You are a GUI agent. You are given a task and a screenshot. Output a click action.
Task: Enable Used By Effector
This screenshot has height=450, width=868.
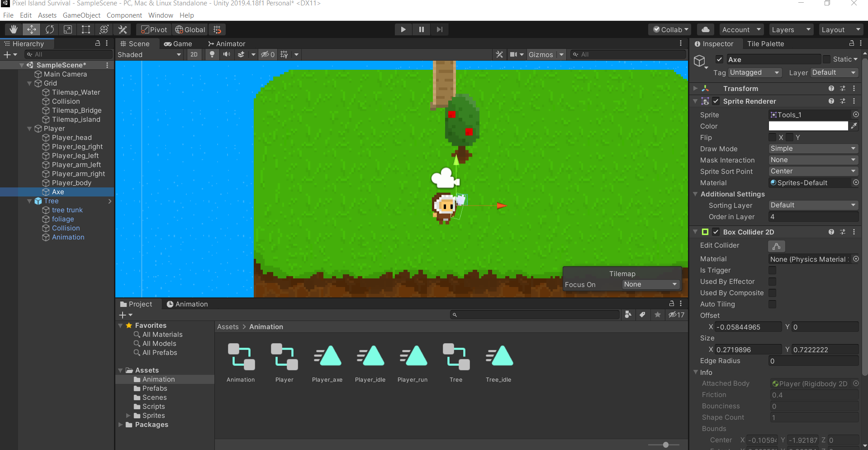click(x=773, y=282)
